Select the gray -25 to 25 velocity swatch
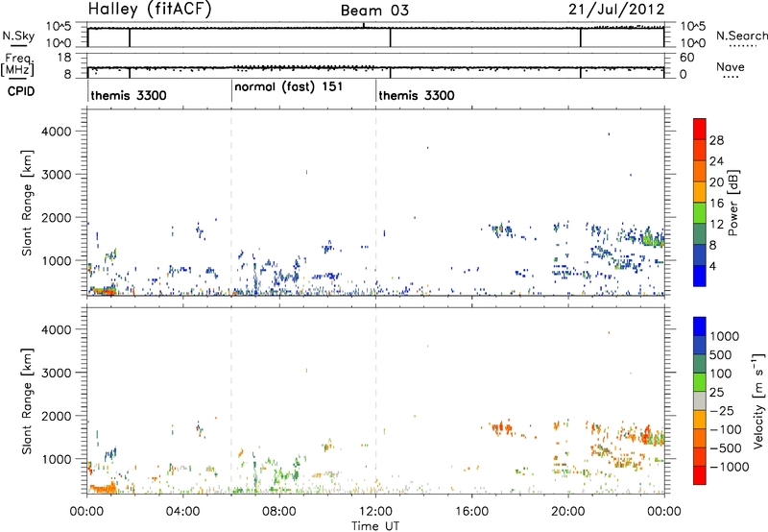Viewport: 768px width, 532px height. (700, 400)
